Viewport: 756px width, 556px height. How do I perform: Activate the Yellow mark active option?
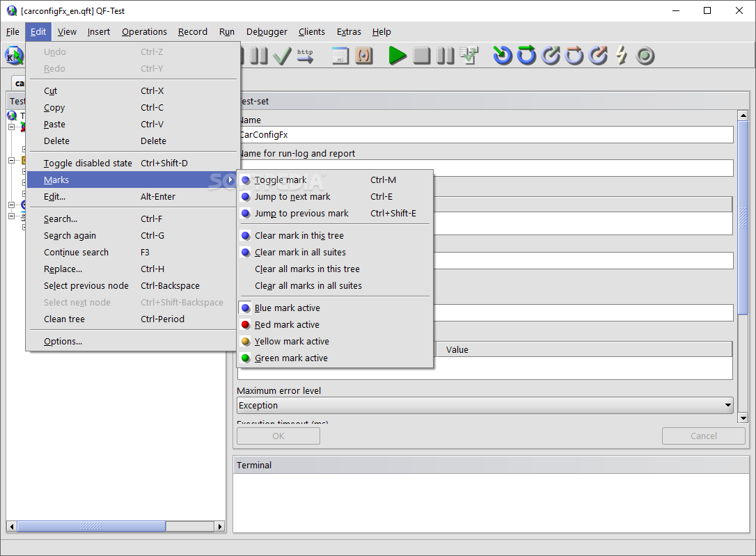click(335, 341)
